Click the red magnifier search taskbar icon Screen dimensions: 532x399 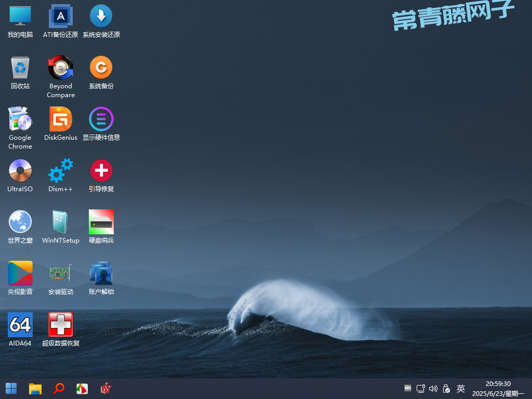coord(59,388)
